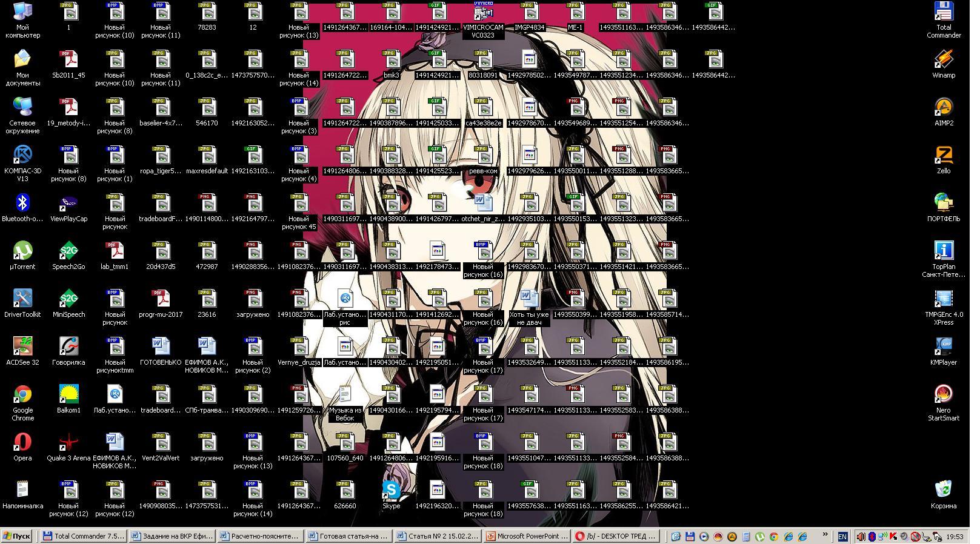Open the volume tray icon
This screenshot has width=980, height=544.
pyautogui.click(x=861, y=537)
